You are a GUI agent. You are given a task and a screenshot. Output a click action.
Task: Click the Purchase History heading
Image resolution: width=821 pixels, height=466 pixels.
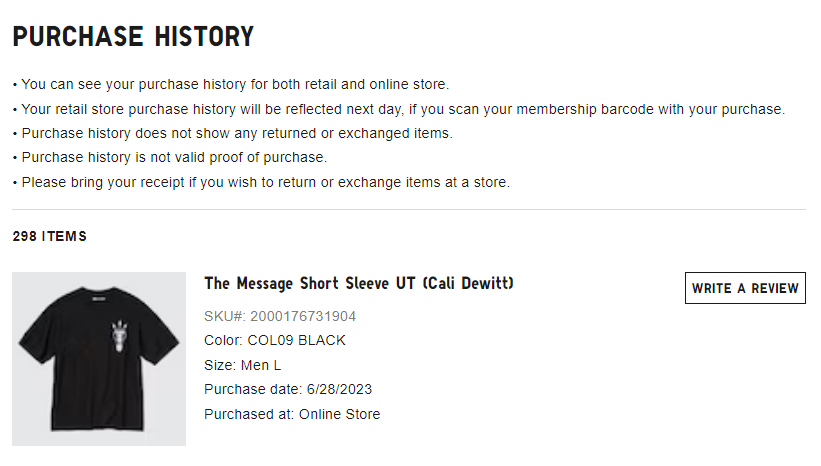[x=133, y=37]
